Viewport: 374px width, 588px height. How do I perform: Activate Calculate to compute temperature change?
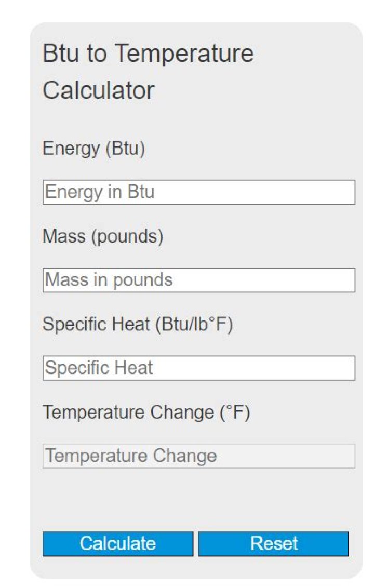[x=118, y=544]
